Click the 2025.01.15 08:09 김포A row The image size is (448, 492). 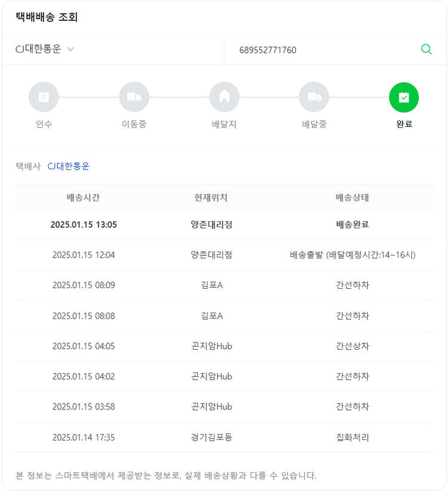click(x=224, y=285)
